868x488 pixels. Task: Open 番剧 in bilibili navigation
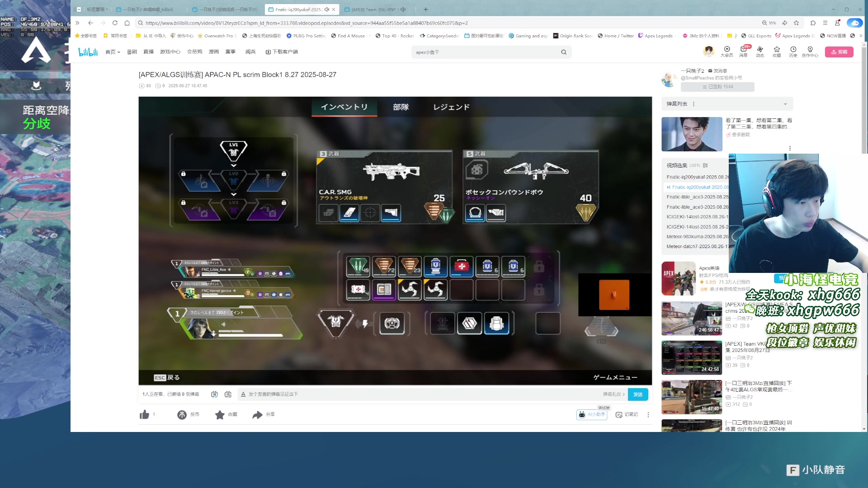coord(132,52)
